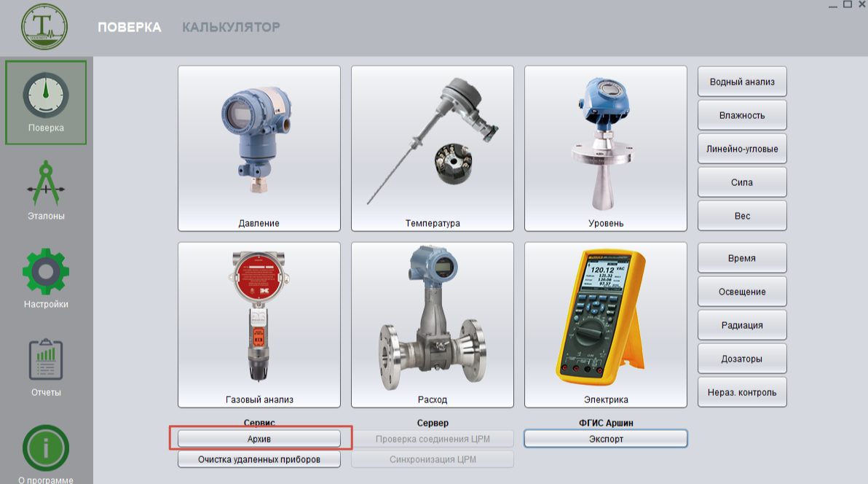Select the Давление pressure transmitter tile
Screen dimensions: 868x484
point(259,149)
